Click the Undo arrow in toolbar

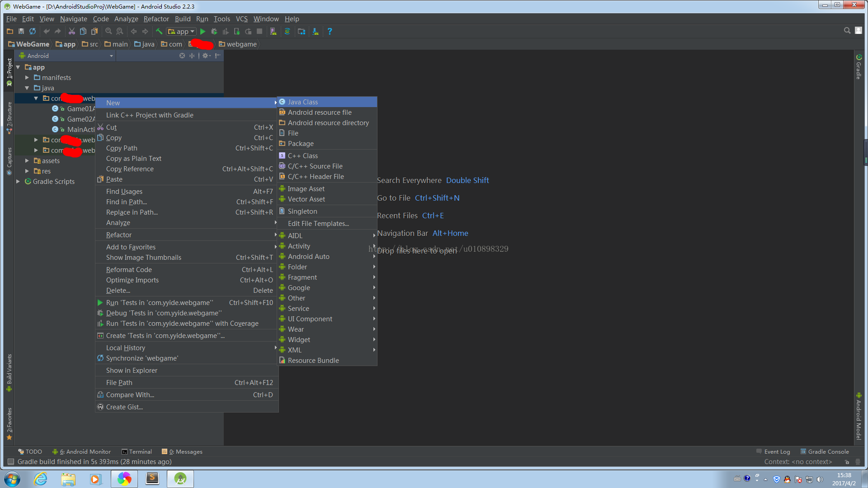[47, 31]
